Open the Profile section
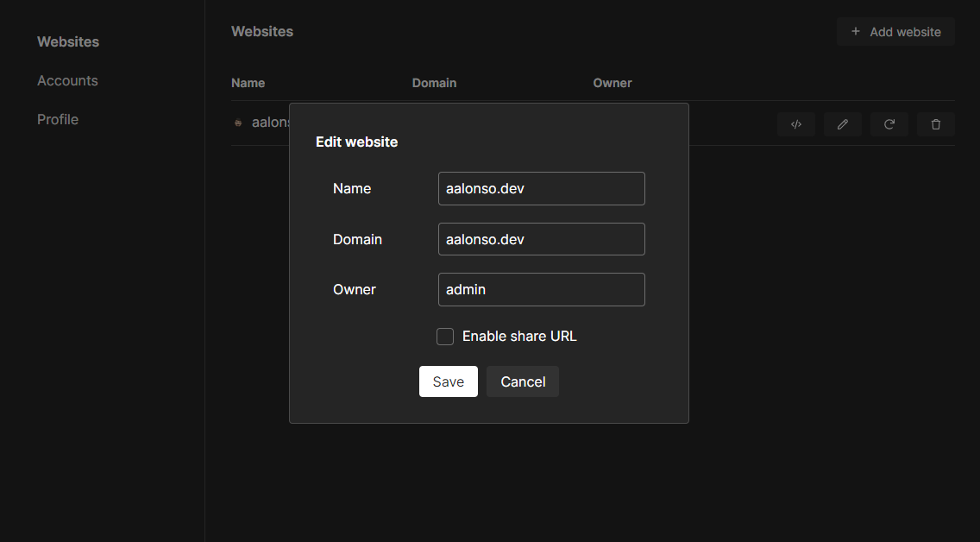 pyautogui.click(x=57, y=119)
